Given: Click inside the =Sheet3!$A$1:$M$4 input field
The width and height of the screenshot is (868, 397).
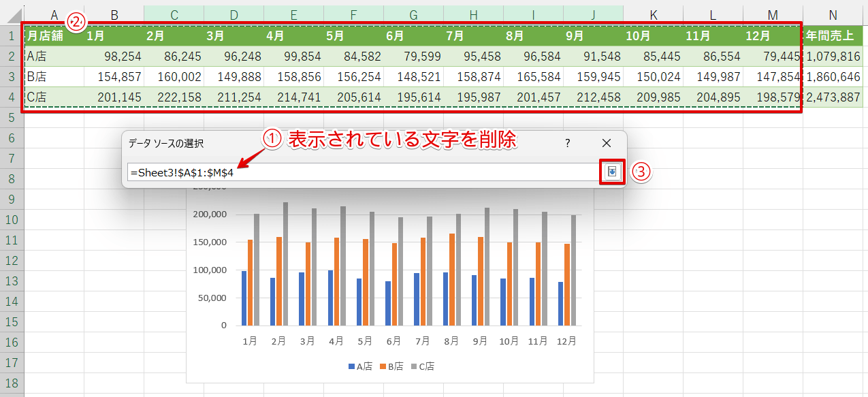Looking at the screenshot, I should 340,172.
